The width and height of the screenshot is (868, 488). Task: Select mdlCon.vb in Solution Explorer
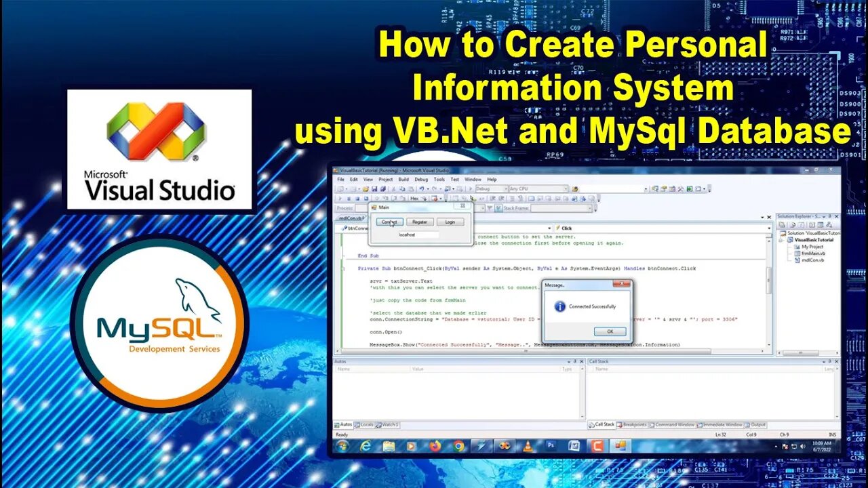point(813,260)
